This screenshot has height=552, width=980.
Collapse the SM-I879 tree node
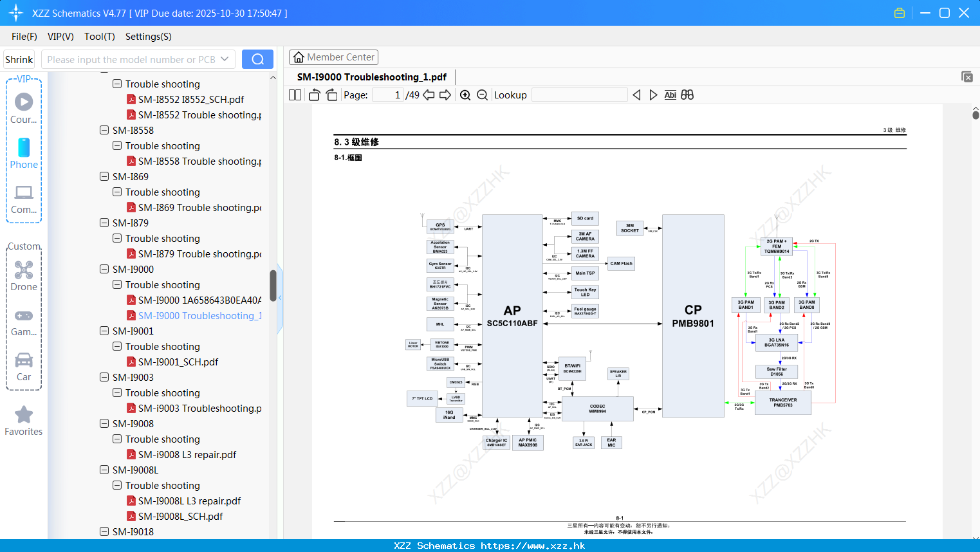[104, 223]
